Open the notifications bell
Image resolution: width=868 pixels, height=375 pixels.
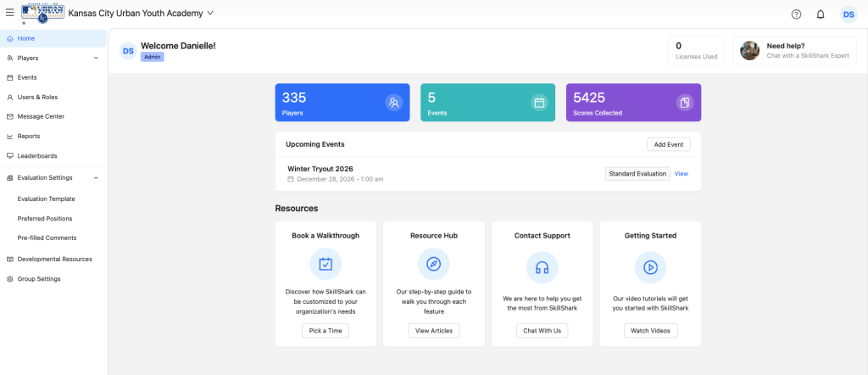coord(821,14)
